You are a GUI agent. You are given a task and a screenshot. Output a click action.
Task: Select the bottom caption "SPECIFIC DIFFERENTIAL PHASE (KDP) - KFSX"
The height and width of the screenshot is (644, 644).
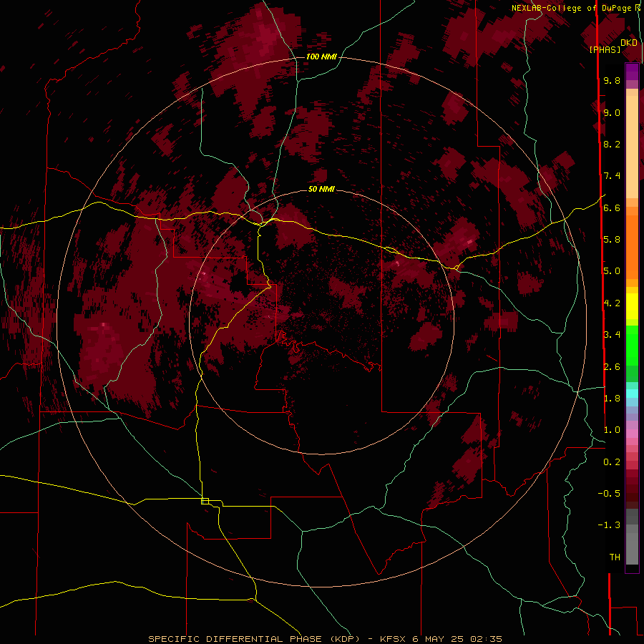(x=278, y=639)
